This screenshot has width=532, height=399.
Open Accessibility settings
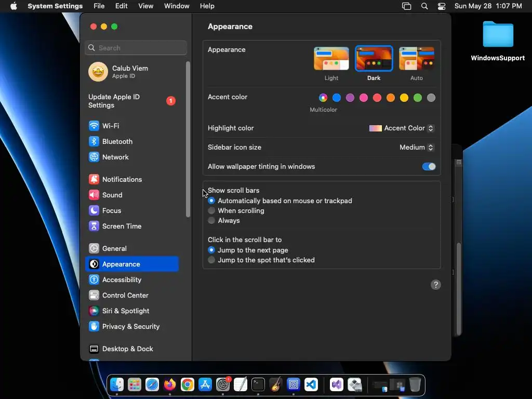point(131,280)
